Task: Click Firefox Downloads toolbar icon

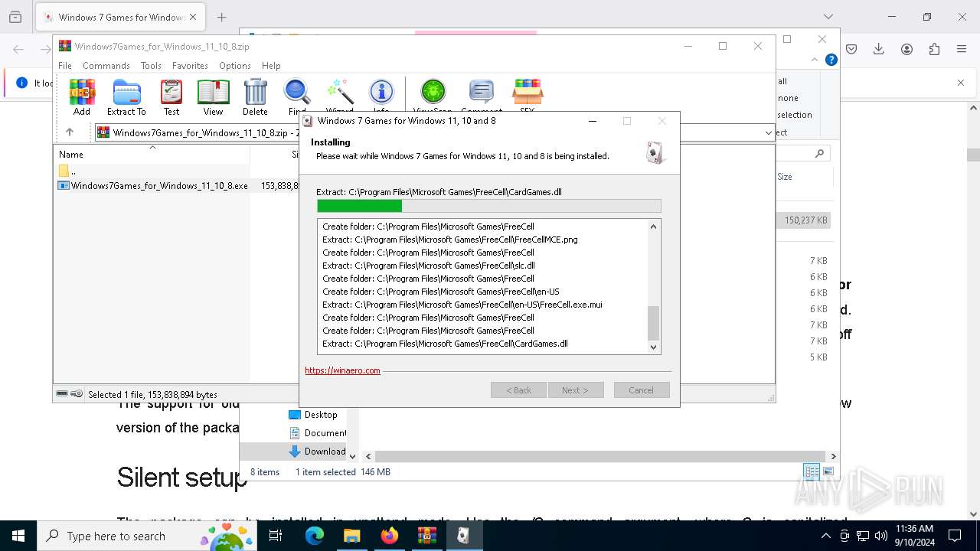Action: coord(878,49)
